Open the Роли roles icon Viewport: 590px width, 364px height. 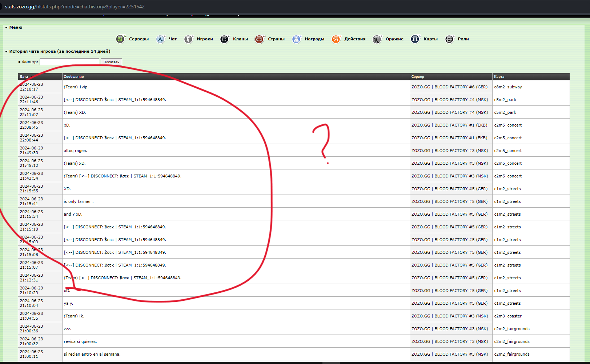[449, 39]
